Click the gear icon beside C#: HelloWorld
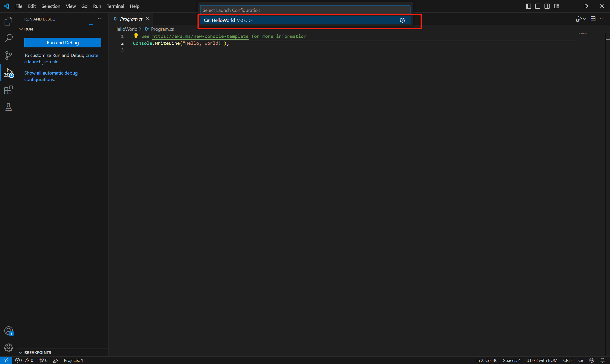610x364 pixels. (402, 20)
